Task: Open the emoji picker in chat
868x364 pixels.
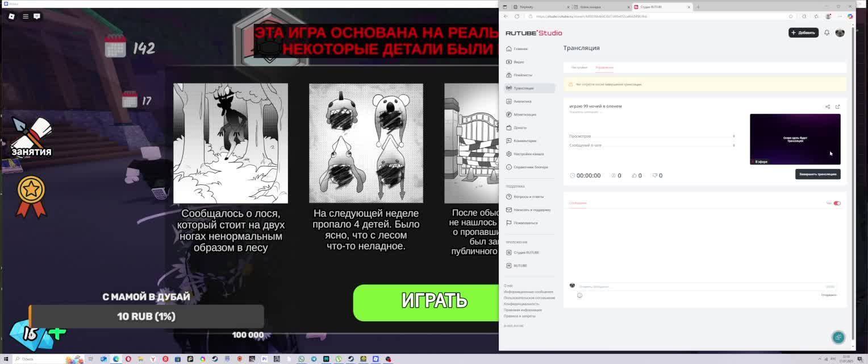Action: click(x=579, y=295)
